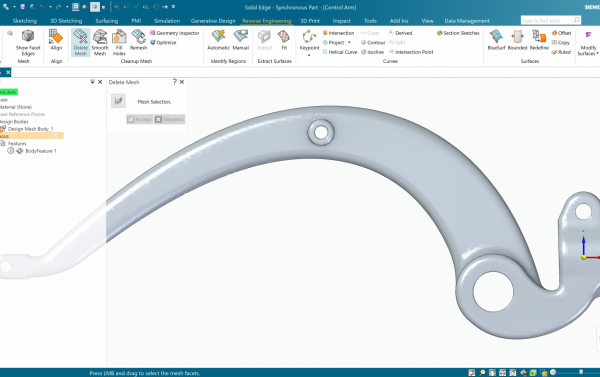Close the Delete Mesh panel

tap(182, 82)
